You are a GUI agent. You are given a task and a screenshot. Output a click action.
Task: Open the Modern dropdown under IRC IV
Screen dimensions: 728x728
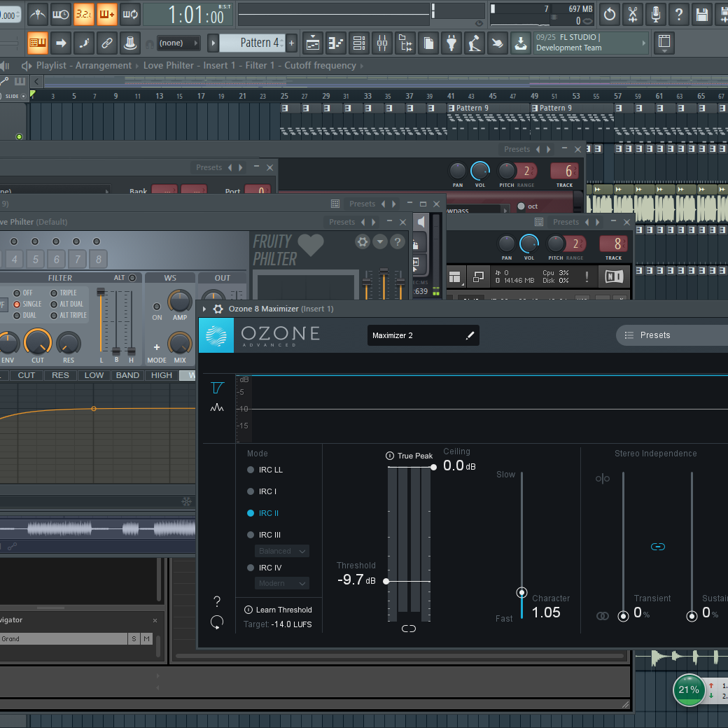click(282, 583)
